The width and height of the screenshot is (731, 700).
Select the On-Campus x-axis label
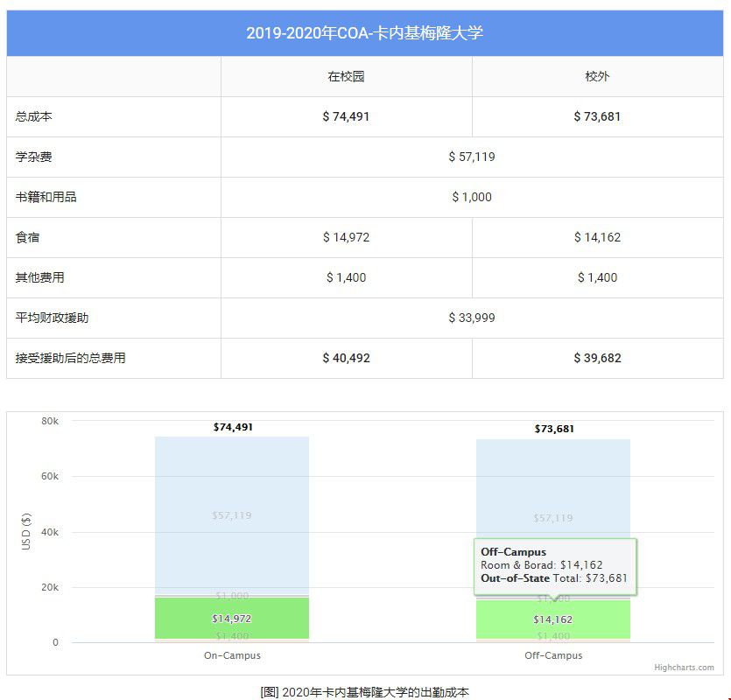(x=232, y=655)
